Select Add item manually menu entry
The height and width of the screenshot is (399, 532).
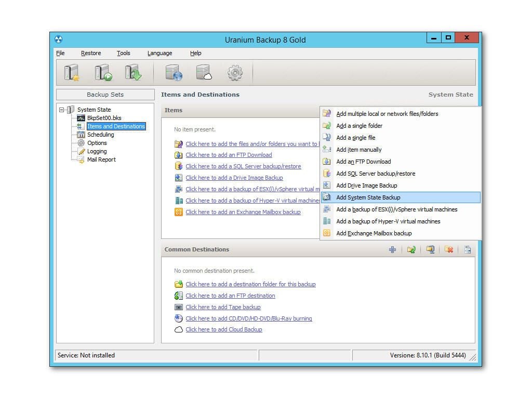pyautogui.click(x=401, y=149)
